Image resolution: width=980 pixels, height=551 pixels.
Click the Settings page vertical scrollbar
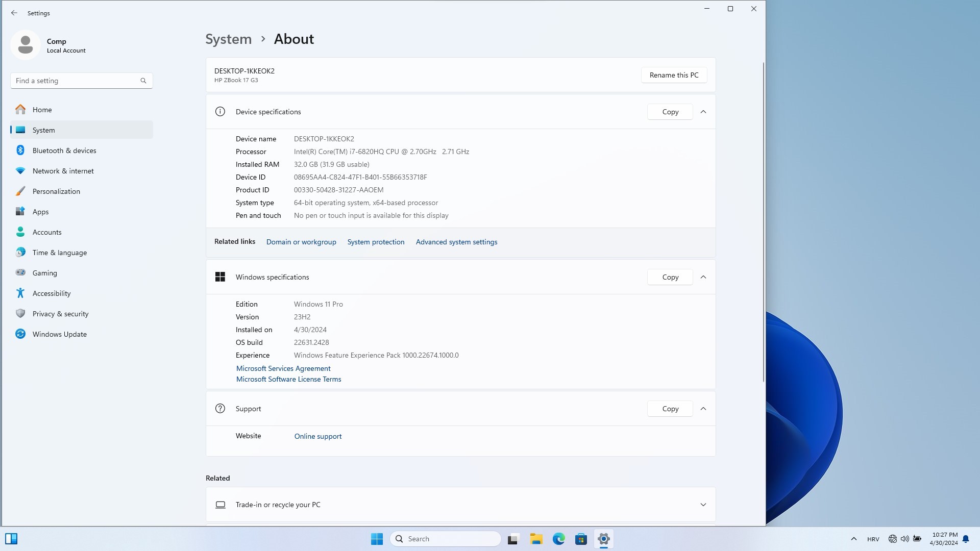[764, 222]
